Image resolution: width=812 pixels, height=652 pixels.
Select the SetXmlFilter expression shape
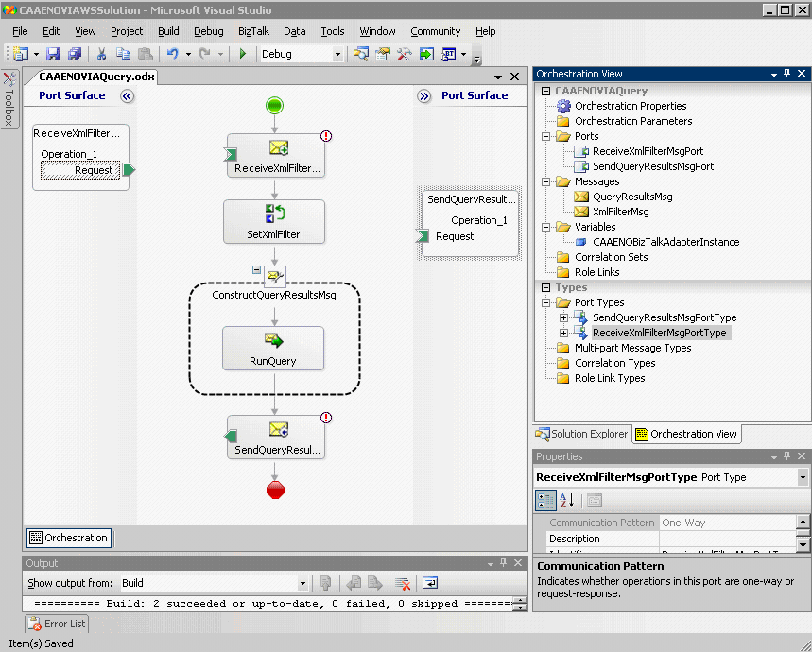pos(274,221)
